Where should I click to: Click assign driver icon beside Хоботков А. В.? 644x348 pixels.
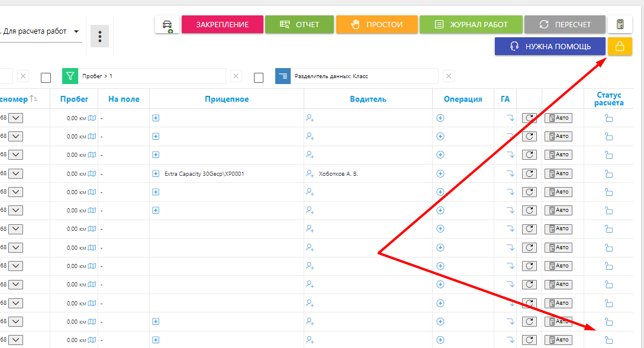coord(310,174)
